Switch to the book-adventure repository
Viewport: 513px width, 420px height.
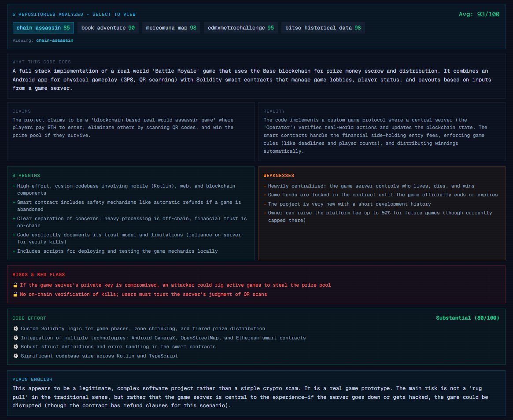108,28
